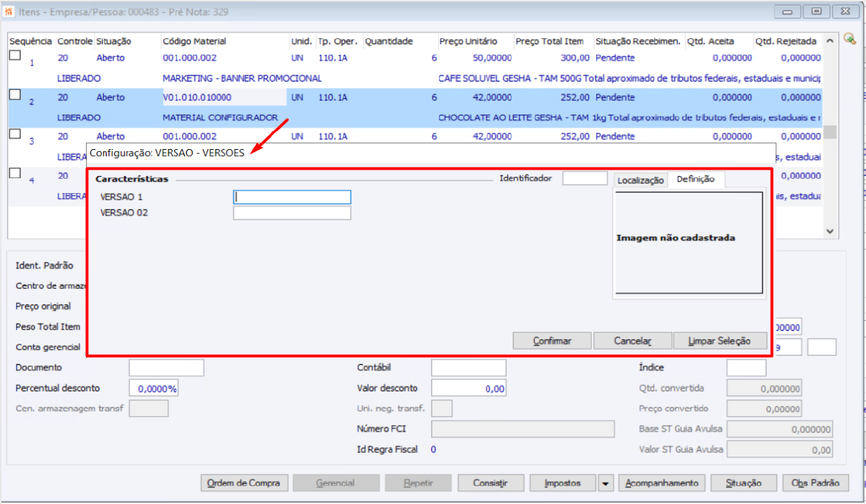866x504 pixels.
Task: Click the grid scrollbar down arrow
Action: (830, 231)
